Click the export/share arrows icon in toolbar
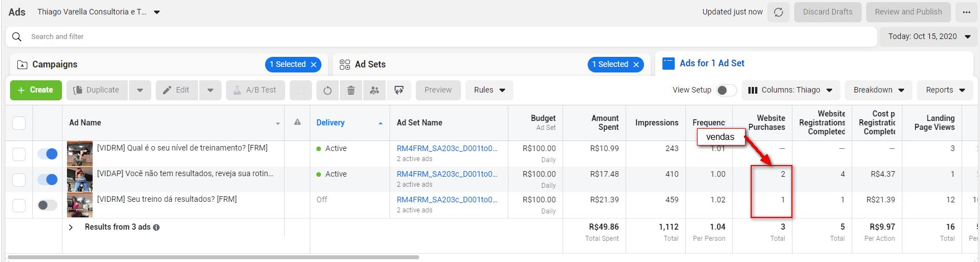The image size is (980, 262). coord(398,90)
